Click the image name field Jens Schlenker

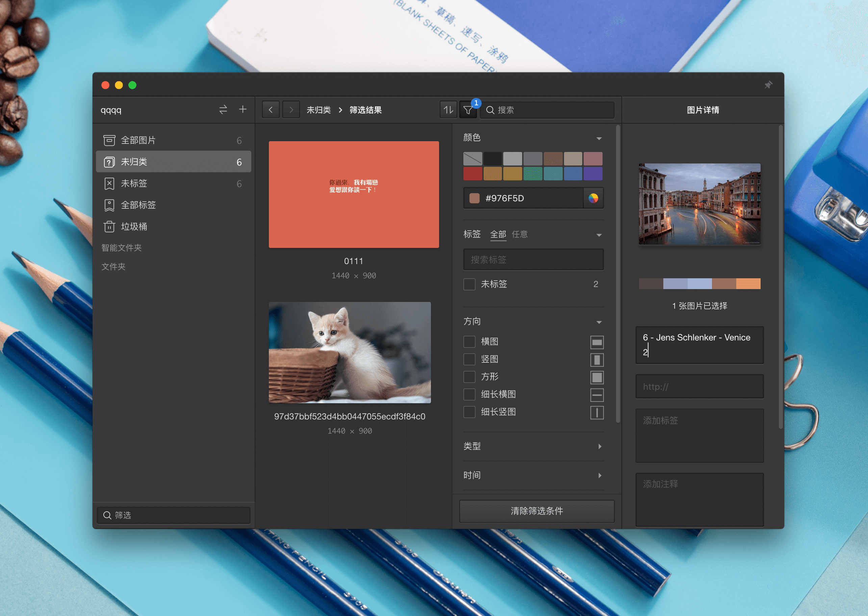[x=699, y=345]
